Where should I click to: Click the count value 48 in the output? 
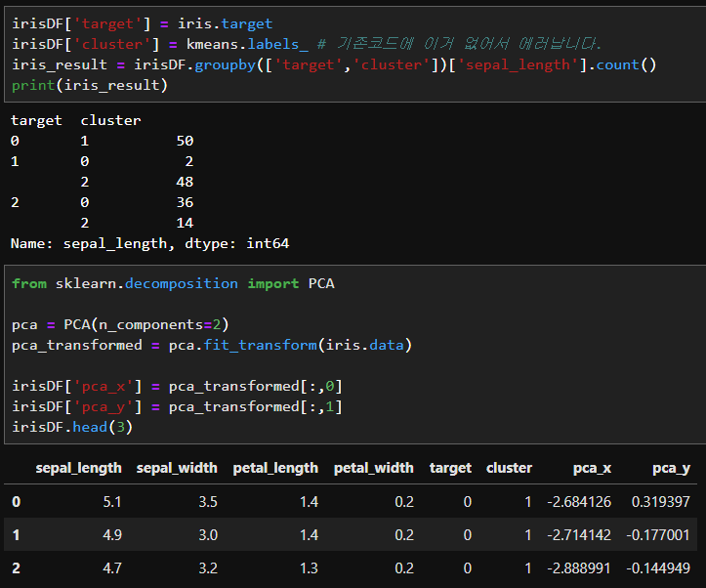tap(185, 182)
